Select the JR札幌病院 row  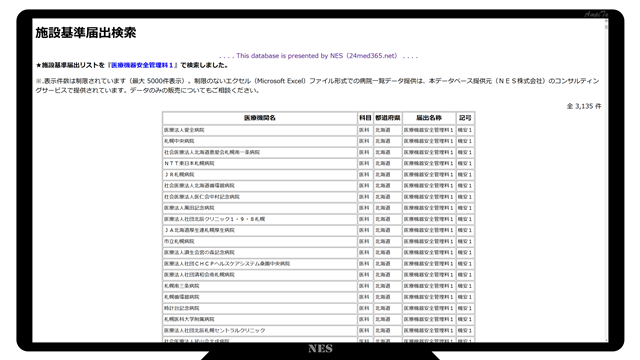(x=318, y=175)
